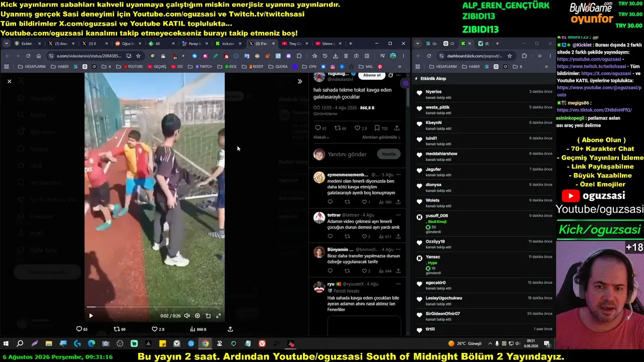Open the tab search dropdown in left browser

pyautogui.click(x=7, y=44)
